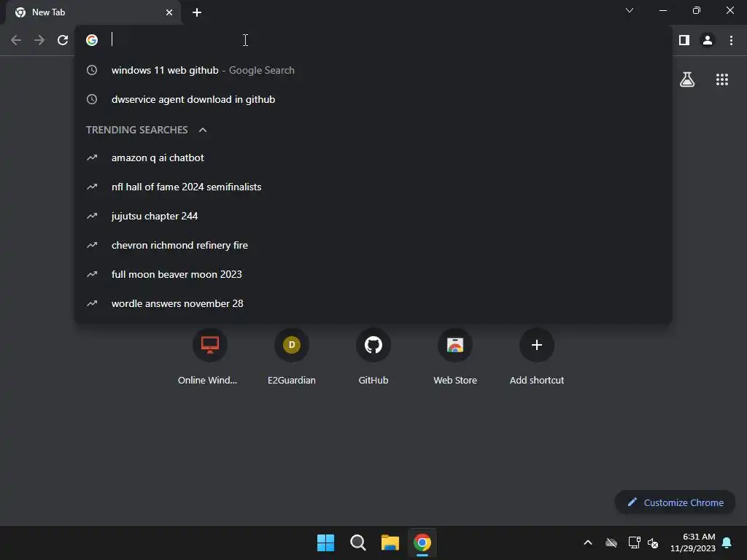Open the Google apps grid
The width and height of the screenshot is (747, 560).
coord(721,79)
